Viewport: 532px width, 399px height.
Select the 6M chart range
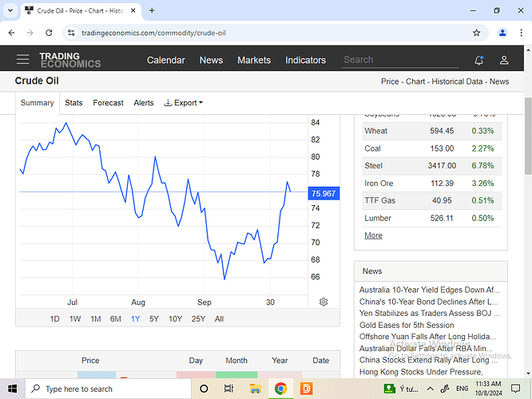point(115,318)
